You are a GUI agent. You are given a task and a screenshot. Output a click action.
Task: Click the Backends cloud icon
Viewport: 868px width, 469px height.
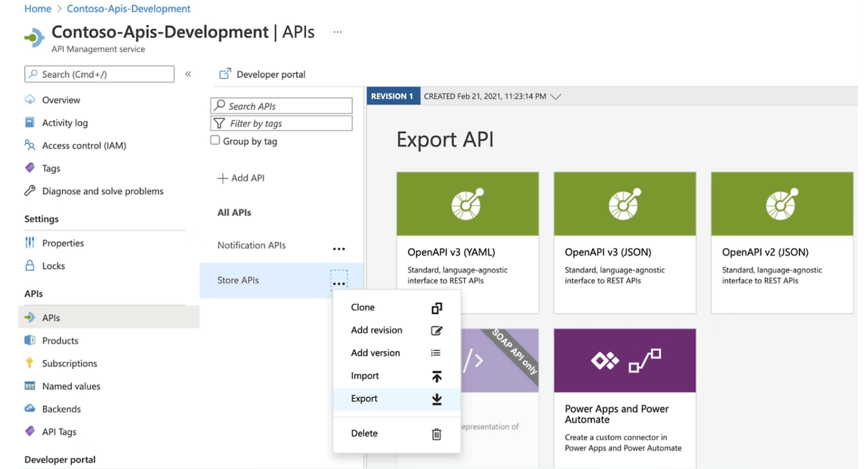click(30, 408)
